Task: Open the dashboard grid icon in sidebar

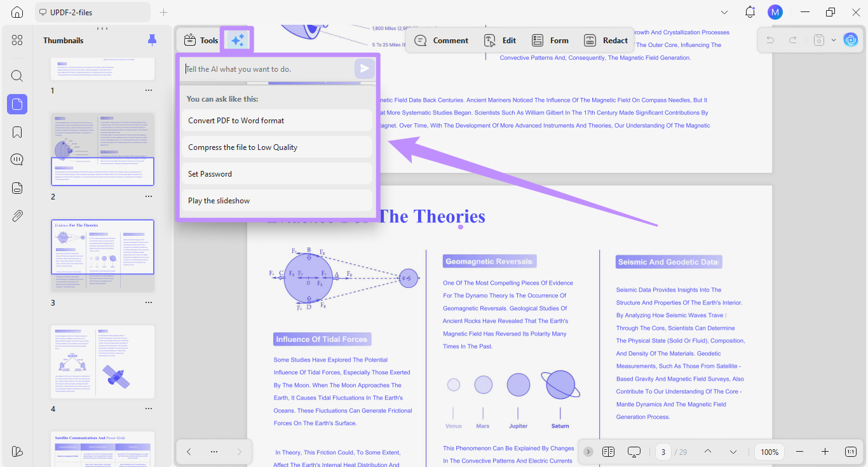Action: click(17, 40)
